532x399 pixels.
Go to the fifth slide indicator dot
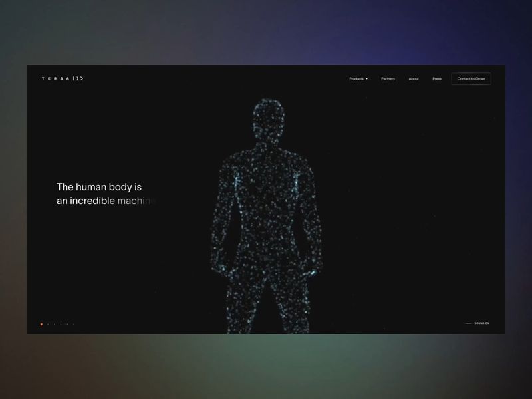click(x=68, y=324)
